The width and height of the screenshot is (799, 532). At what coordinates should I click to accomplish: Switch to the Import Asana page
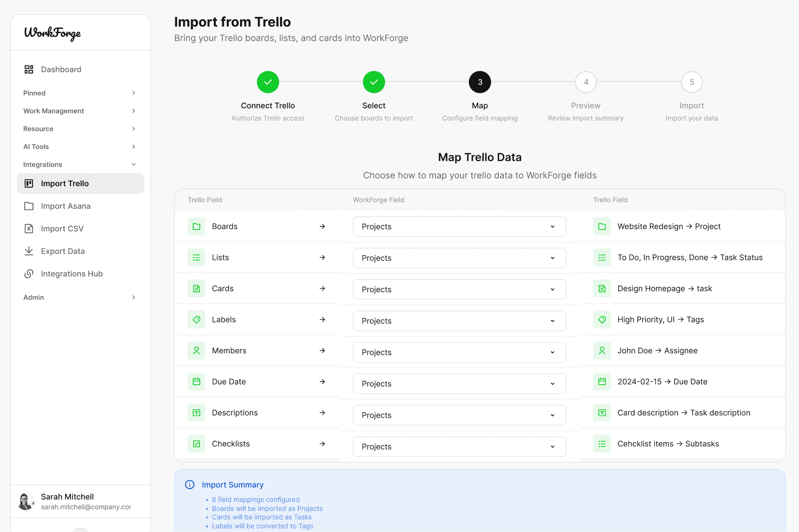coord(65,206)
